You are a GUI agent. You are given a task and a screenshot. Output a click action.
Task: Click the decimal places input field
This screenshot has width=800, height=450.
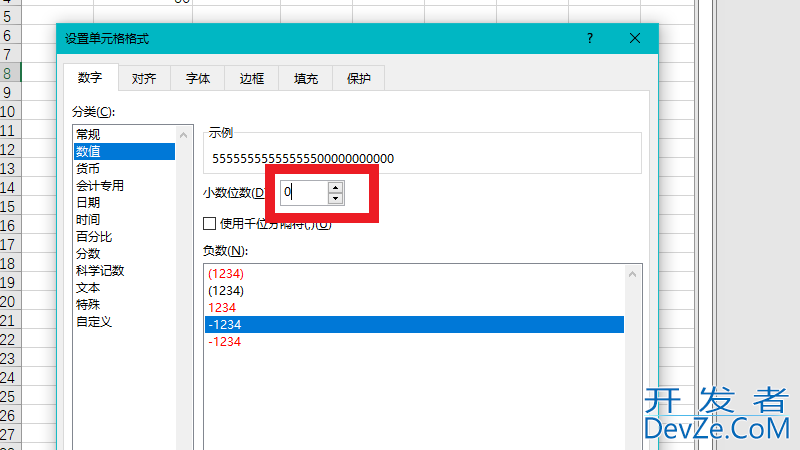(304, 192)
